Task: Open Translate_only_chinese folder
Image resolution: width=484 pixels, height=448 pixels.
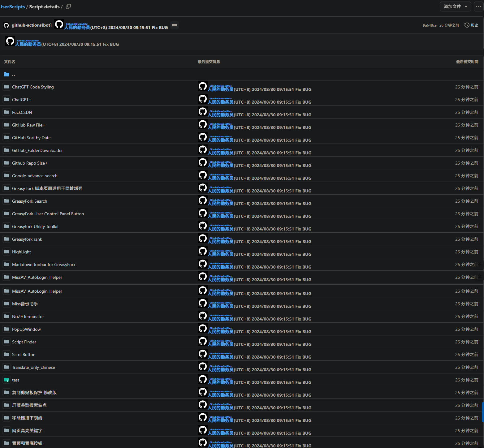Action: point(33,367)
